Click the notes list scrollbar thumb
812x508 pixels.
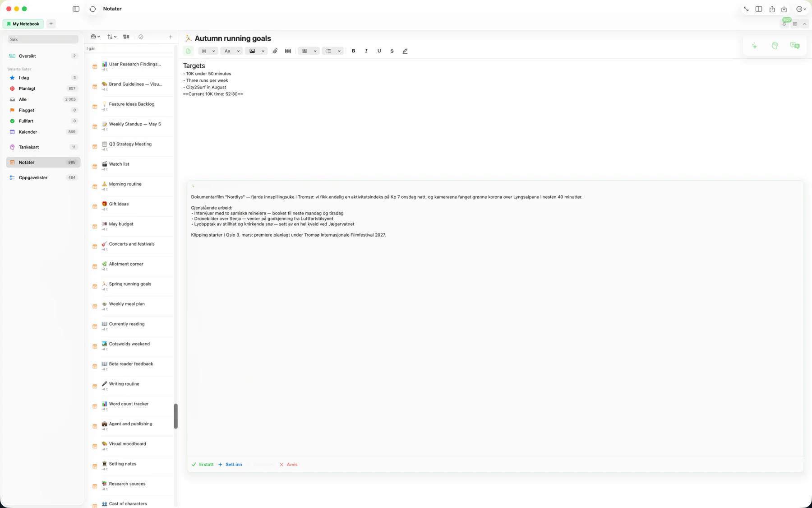pyautogui.click(x=175, y=416)
